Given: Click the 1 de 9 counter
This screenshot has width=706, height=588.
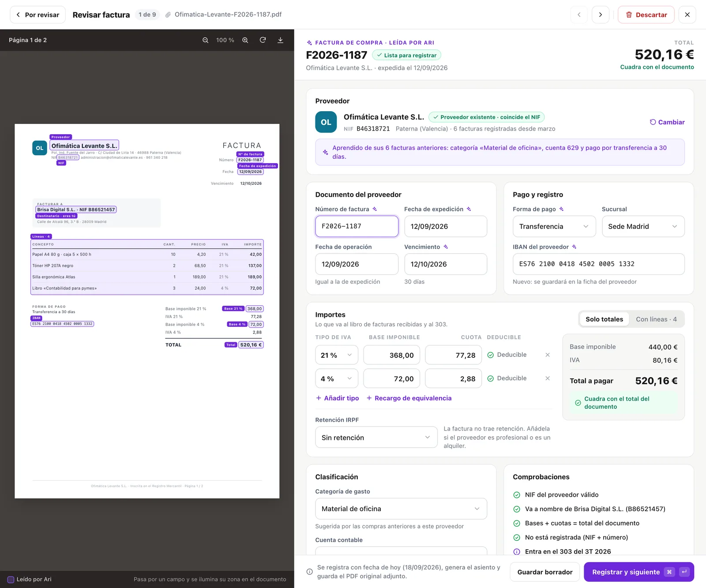Looking at the screenshot, I should 147,15.
